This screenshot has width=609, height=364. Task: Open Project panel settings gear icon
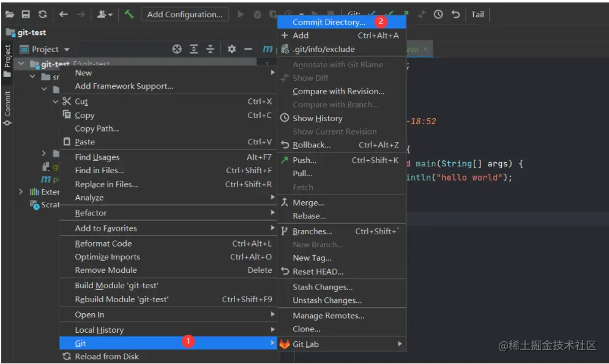(231, 49)
